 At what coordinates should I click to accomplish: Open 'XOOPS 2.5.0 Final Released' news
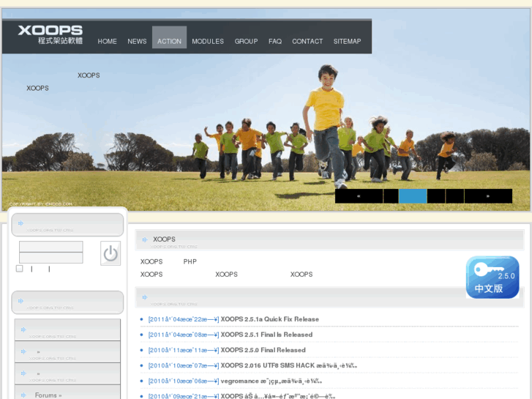(x=263, y=350)
